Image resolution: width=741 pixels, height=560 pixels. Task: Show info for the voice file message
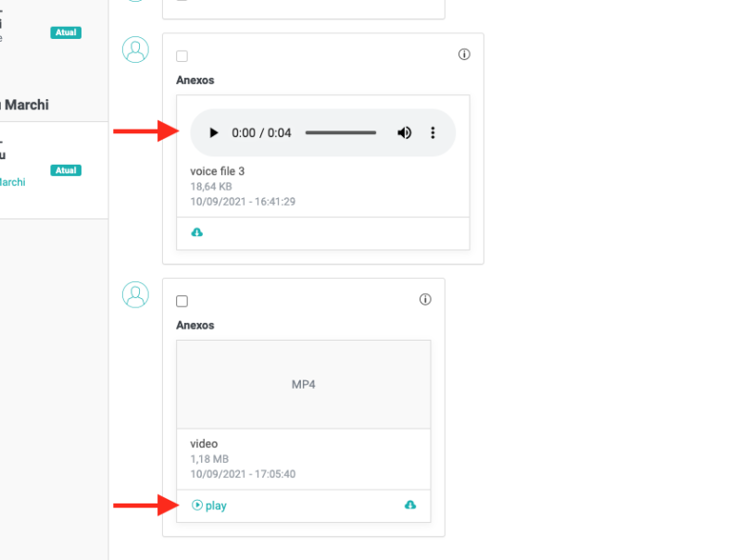coord(464,55)
